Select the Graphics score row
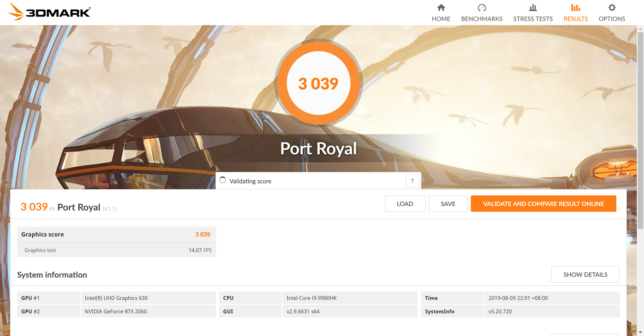 [x=116, y=235]
